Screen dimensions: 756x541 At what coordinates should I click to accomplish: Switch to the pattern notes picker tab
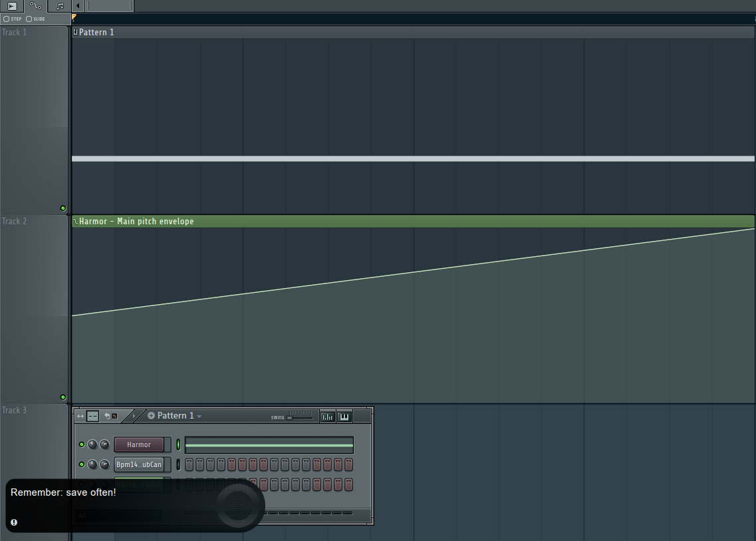click(60, 6)
